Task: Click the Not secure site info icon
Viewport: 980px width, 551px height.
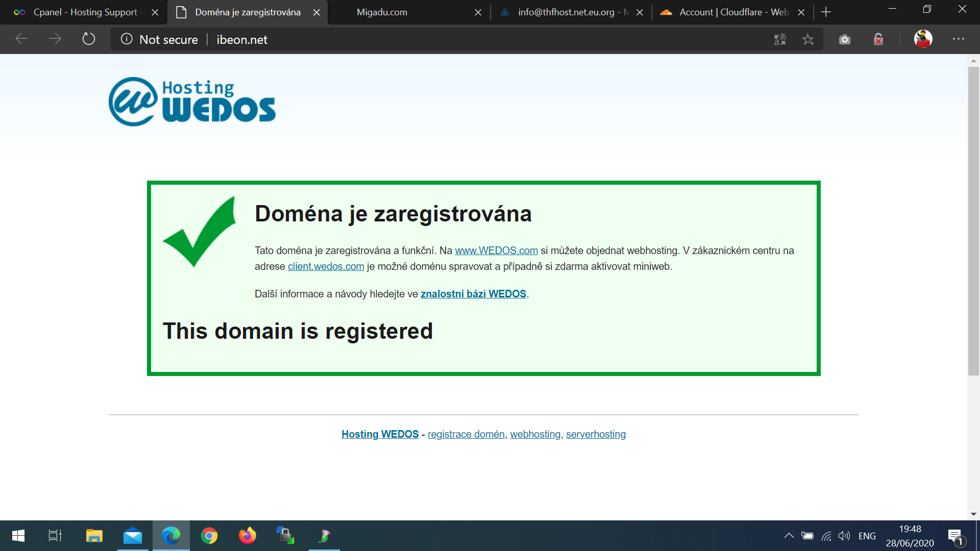Action: tap(127, 39)
